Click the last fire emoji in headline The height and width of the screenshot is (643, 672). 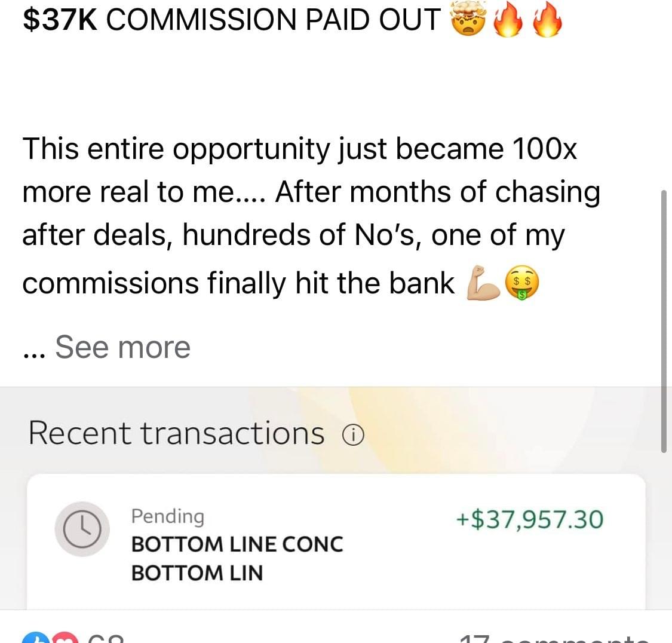[547, 22]
